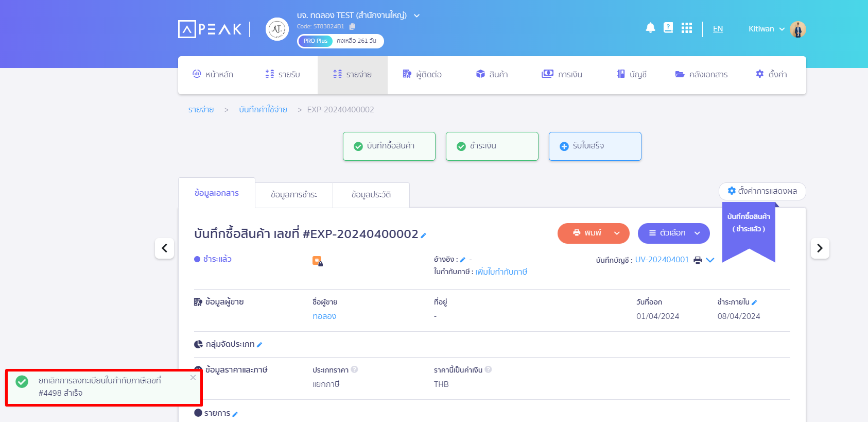Click the receive receipt (รับใบเสร็จ) step
The image size is (868, 422).
coord(595,146)
